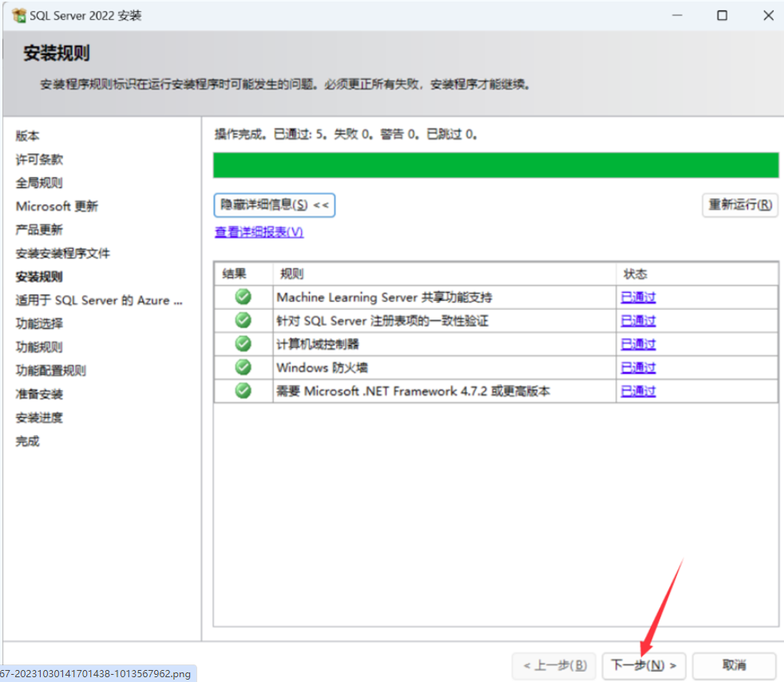Cancel the installation with 取消
This screenshot has height=682, width=784.
734,665
